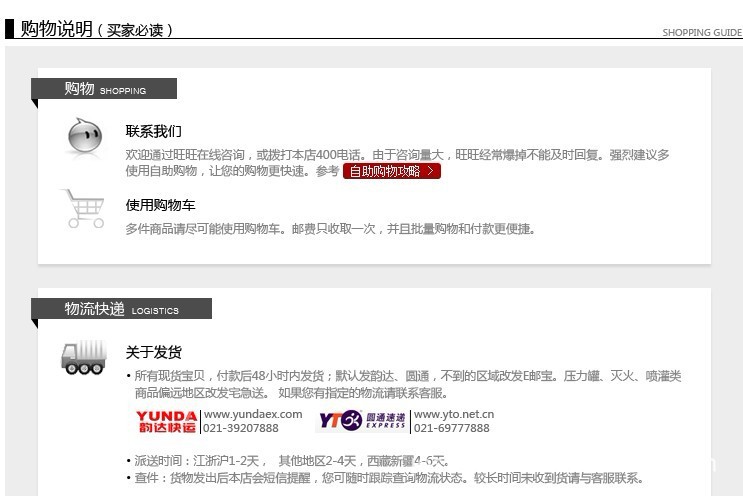Open the www.yundaex.com link

point(253,414)
